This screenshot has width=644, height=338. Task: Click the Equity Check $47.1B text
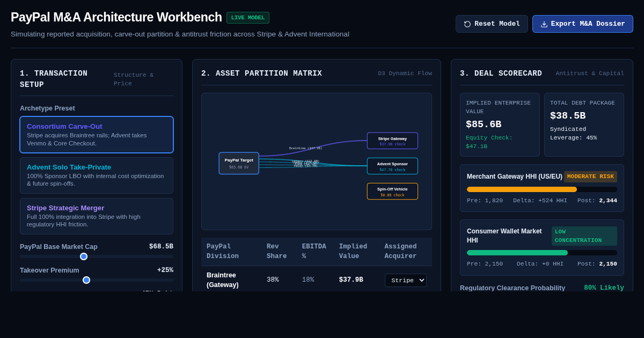pos(489,142)
